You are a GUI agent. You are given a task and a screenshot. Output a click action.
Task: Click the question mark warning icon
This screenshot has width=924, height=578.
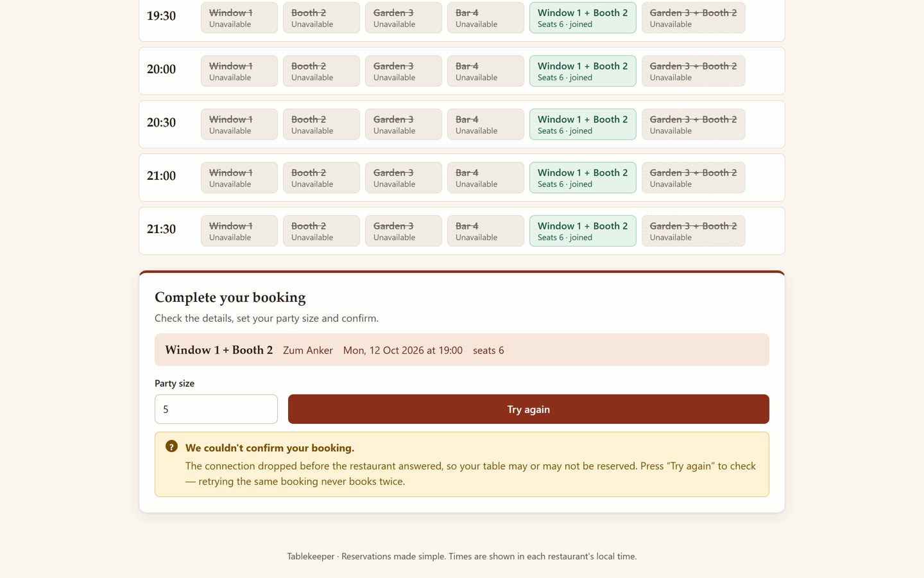pyautogui.click(x=171, y=446)
